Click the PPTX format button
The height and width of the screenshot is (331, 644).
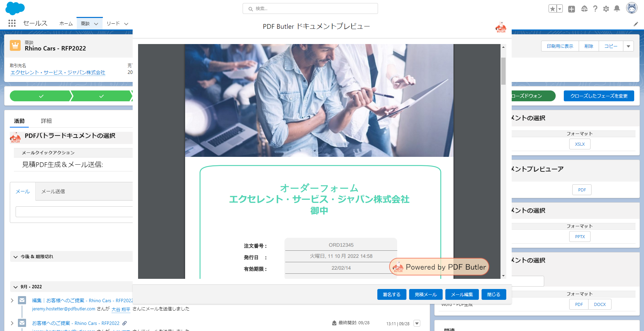coord(580,236)
